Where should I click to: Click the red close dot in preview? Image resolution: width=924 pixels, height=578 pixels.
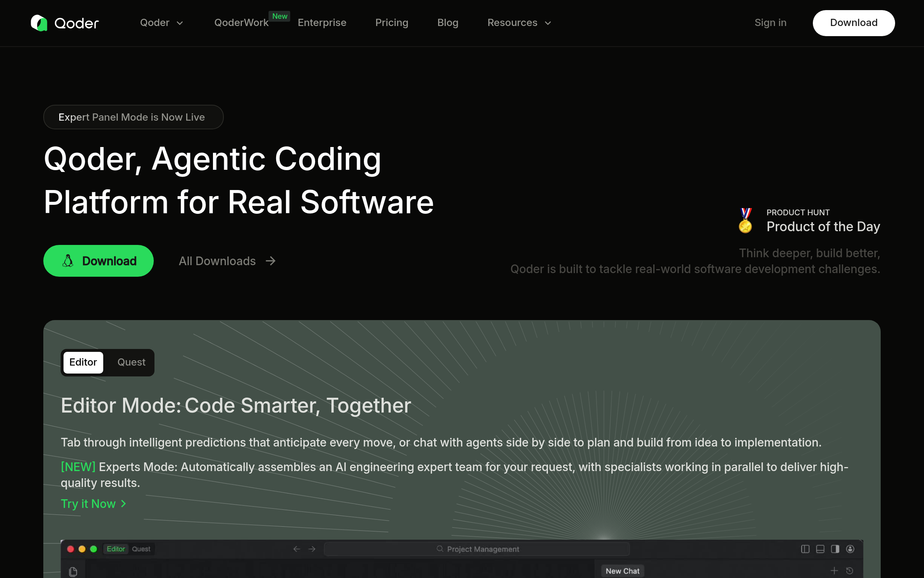[71, 549]
